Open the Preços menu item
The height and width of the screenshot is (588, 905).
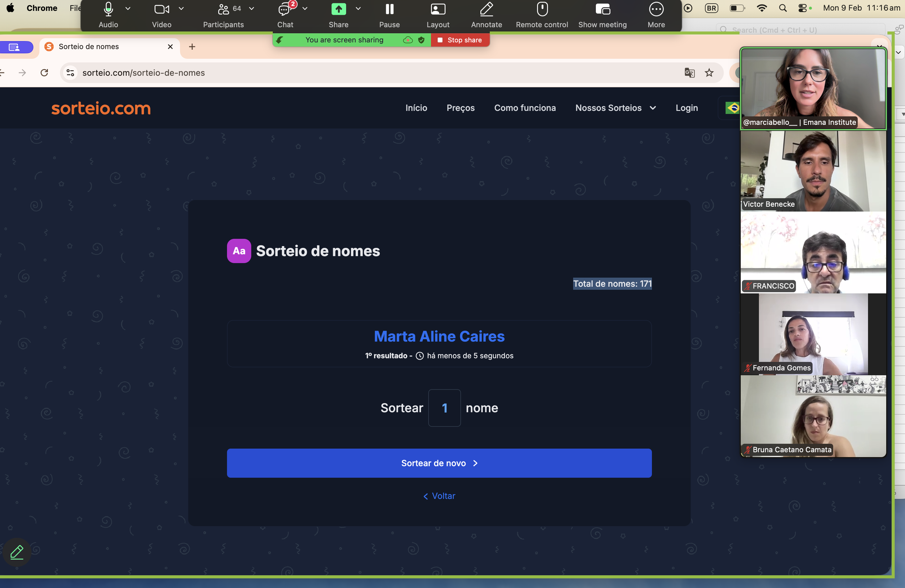coord(460,108)
